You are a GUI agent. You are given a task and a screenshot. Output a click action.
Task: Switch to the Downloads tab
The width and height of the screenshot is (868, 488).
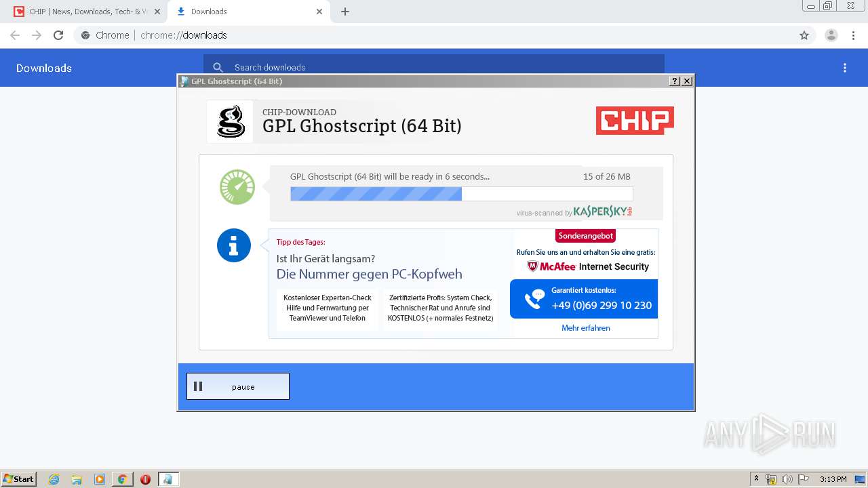pos(250,12)
